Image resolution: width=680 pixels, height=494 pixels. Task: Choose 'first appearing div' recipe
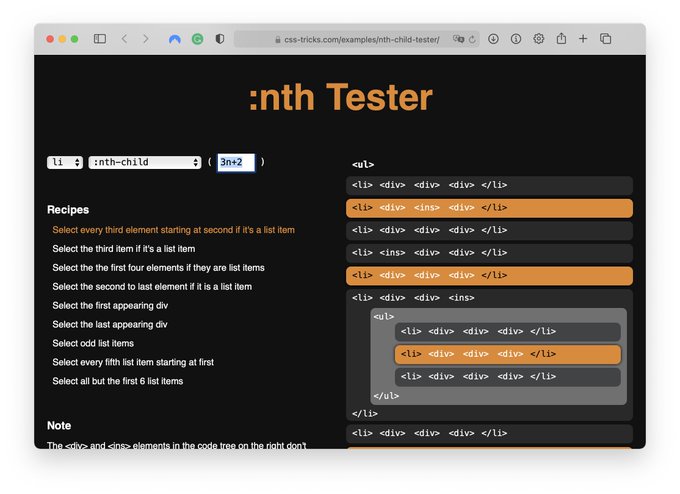(110, 306)
